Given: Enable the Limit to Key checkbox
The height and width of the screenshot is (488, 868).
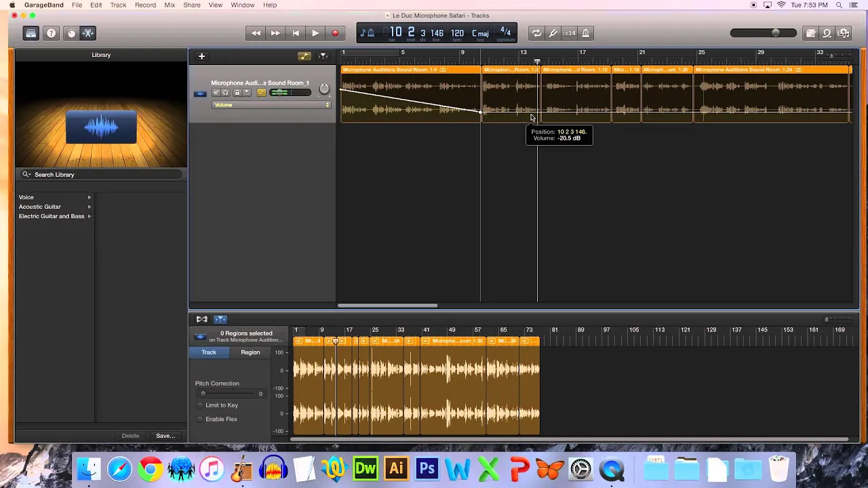Looking at the screenshot, I should pyautogui.click(x=200, y=405).
